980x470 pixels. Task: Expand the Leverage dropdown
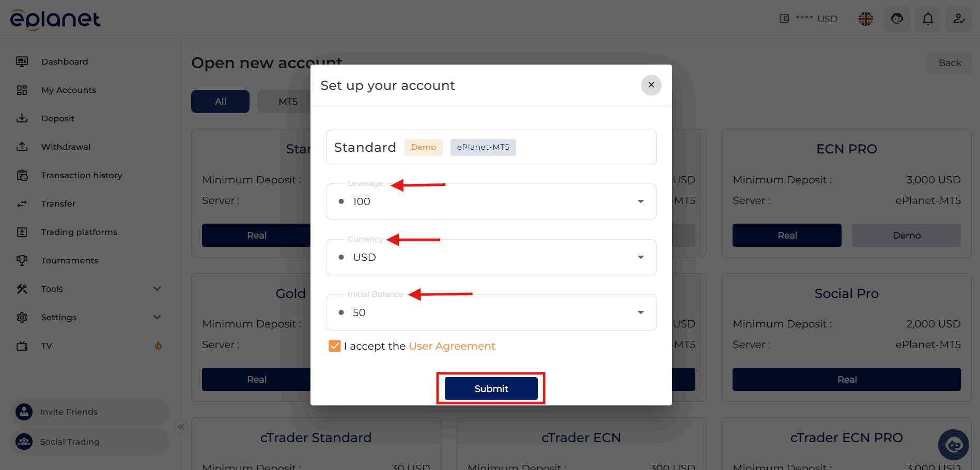[x=641, y=201]
